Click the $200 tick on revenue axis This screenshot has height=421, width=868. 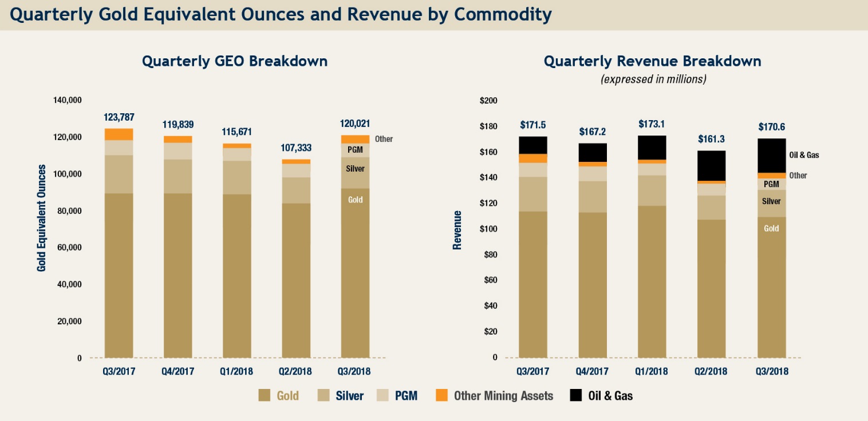(x=490, y=101)
